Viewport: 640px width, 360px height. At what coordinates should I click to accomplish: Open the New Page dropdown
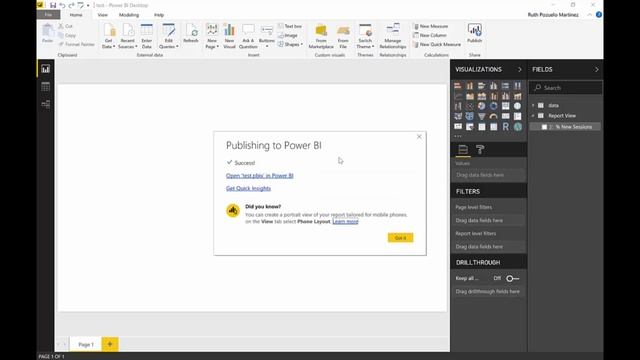(x=212, y=36)
